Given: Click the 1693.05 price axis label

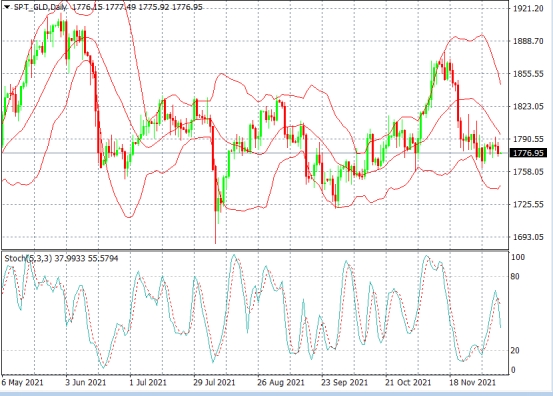Looking at the screenshot, I should [x=528, y=237].
